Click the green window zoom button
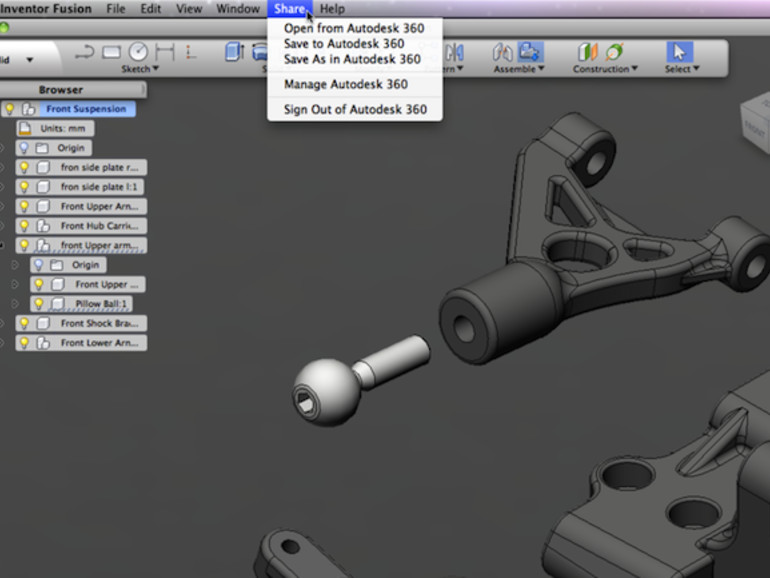 (x=4, y=27)
